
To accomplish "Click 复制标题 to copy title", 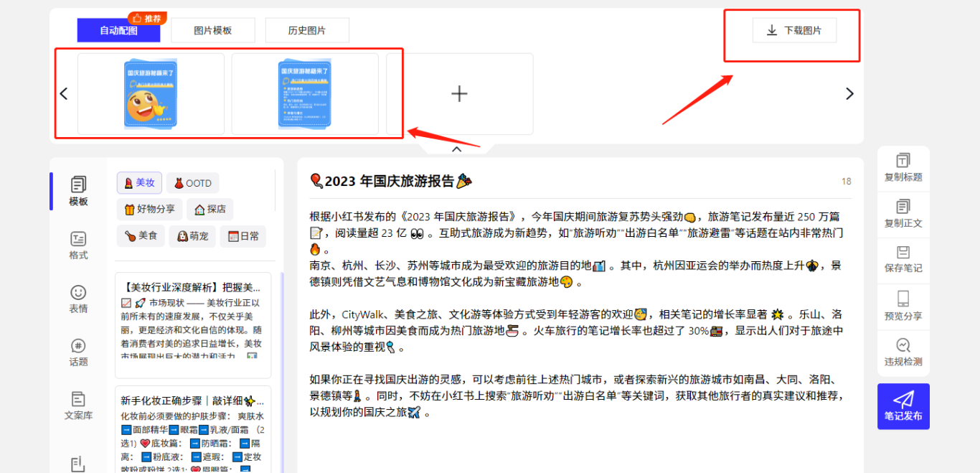I will click(903, 169).
